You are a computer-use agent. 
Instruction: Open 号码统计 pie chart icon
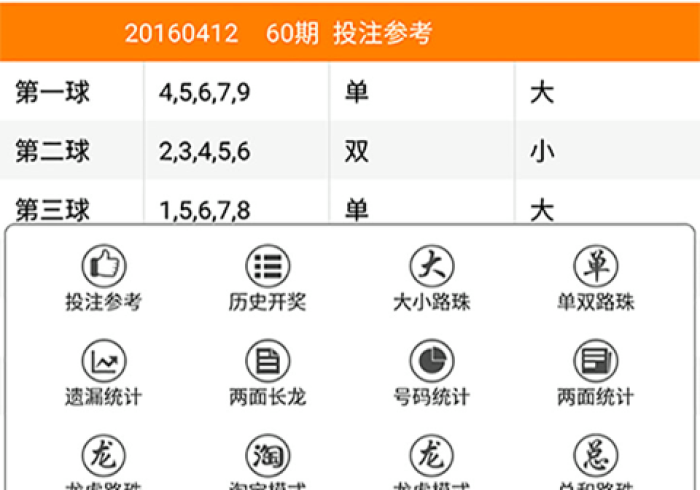(431, 361)
